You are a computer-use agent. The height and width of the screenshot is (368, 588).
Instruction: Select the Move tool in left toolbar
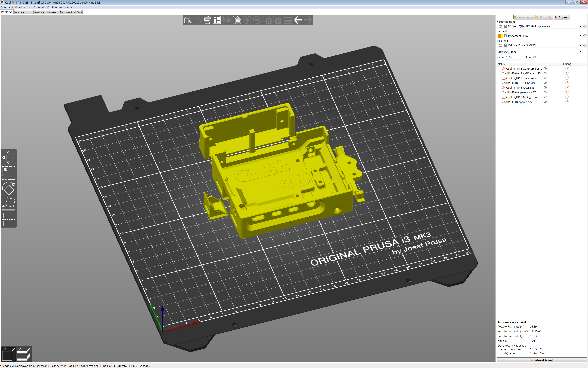pos(9,157)
